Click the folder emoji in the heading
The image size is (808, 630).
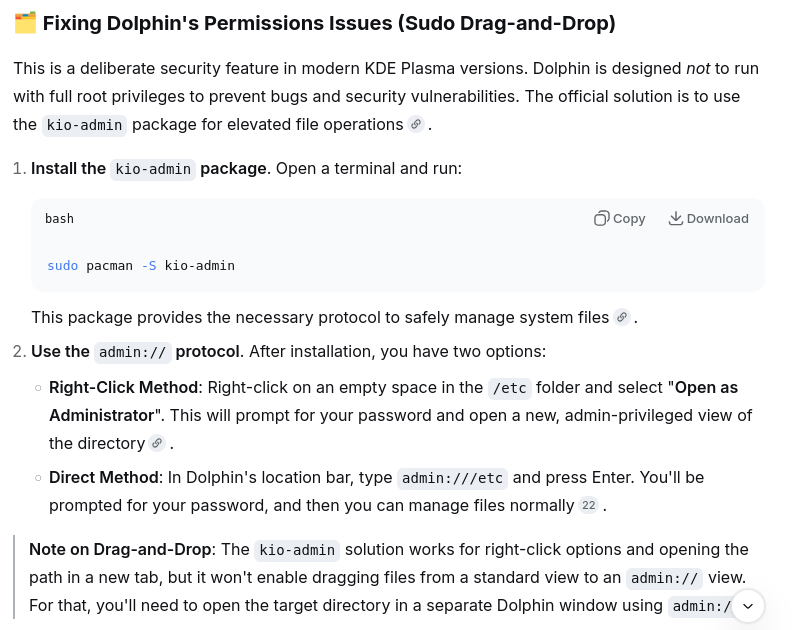pos(25,22)
